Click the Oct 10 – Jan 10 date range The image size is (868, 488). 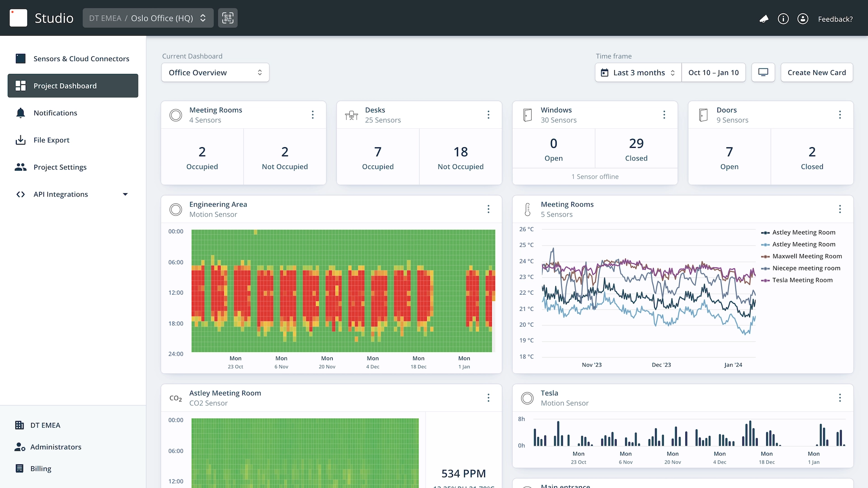713,73
